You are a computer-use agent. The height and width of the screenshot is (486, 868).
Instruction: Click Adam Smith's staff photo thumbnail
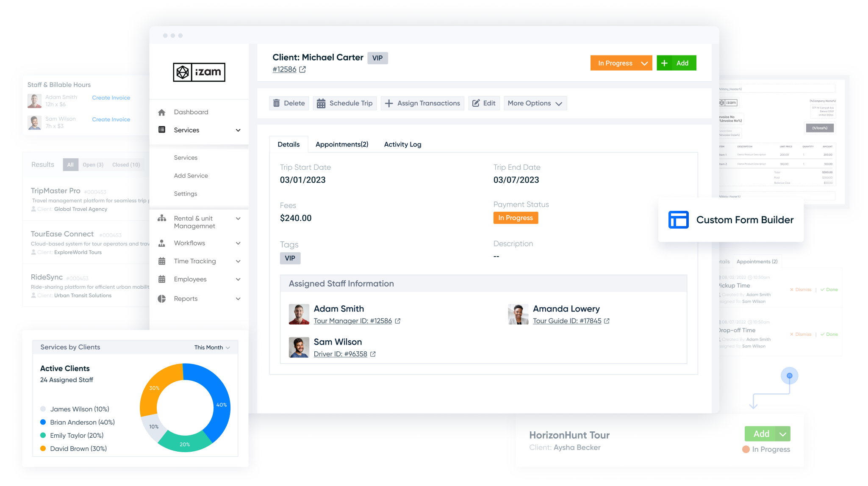pyautogui.click(x=299, y=314)
